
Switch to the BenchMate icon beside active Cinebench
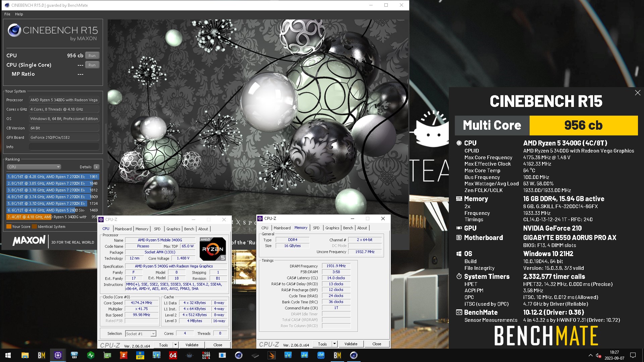pyautogui.click(x=337, y=355)
